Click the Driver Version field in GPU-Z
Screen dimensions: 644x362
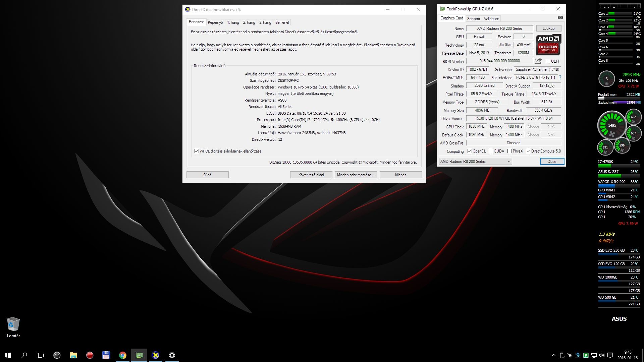point(514,118)
